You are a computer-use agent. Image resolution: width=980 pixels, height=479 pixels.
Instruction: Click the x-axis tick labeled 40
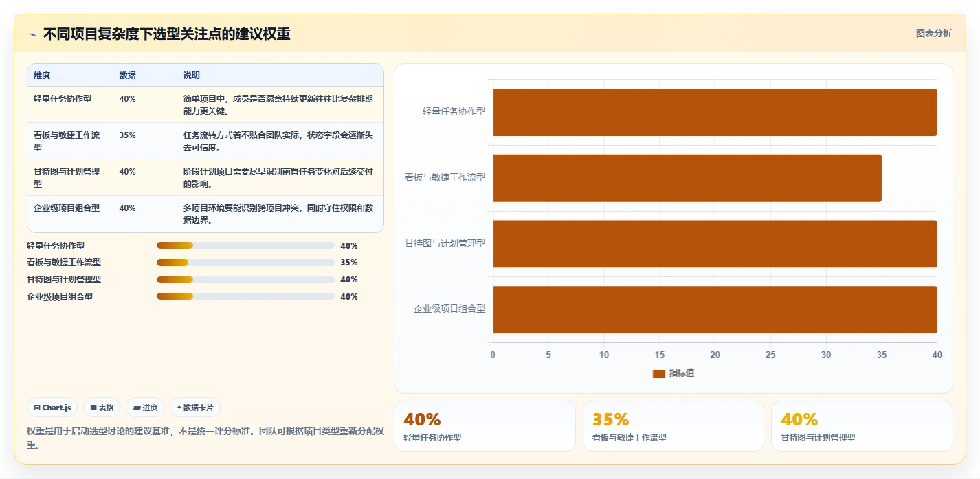pos(937,355)
